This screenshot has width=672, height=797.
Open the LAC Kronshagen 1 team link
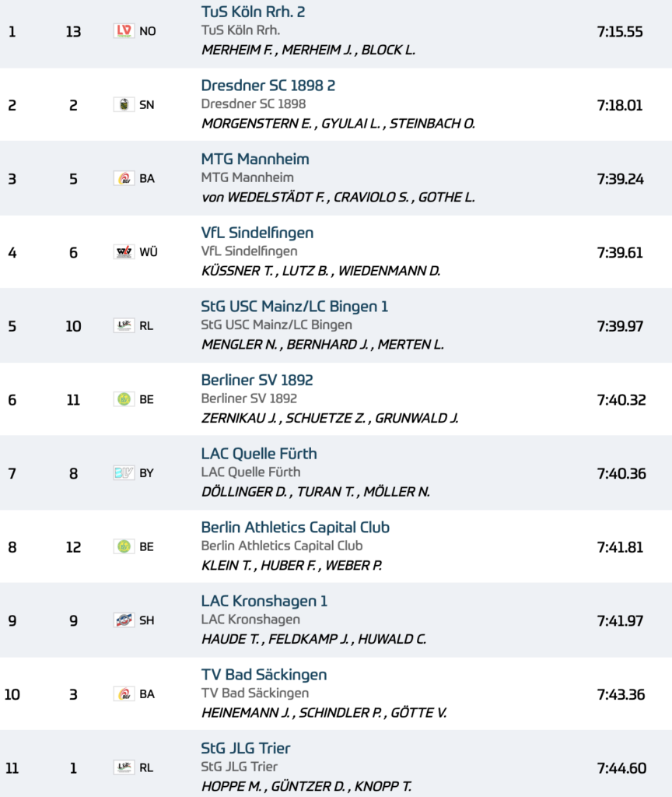click(264, 601)
